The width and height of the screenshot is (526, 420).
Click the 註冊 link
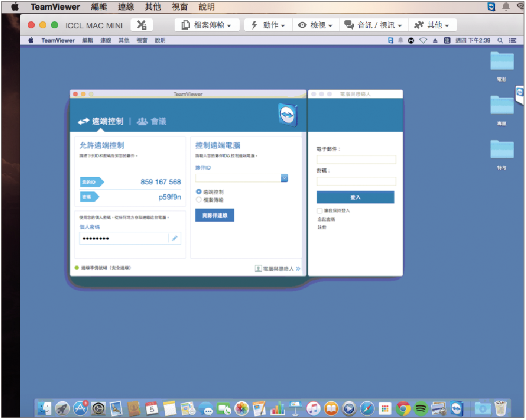click(x=322, y=227)
